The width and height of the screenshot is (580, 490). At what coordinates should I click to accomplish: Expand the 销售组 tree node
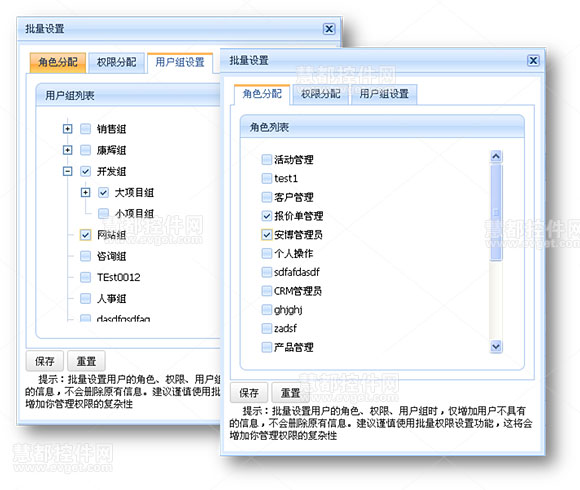click(x=67, y=129)
